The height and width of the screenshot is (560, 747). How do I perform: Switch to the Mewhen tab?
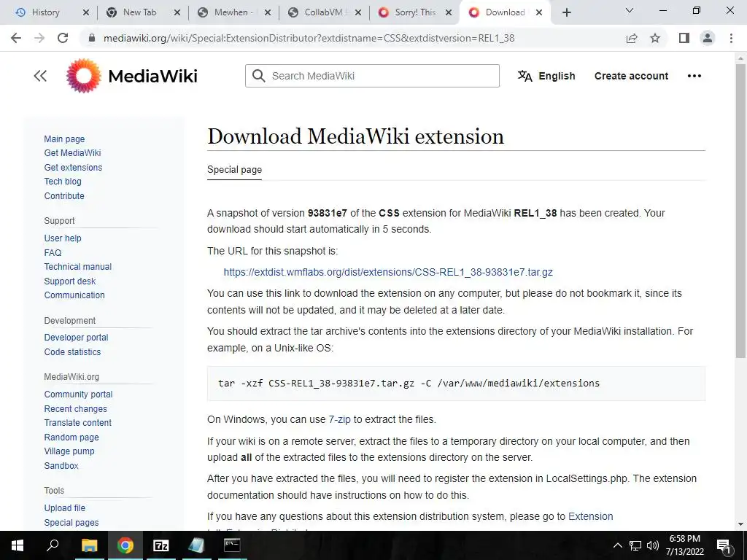pos(233,12)
